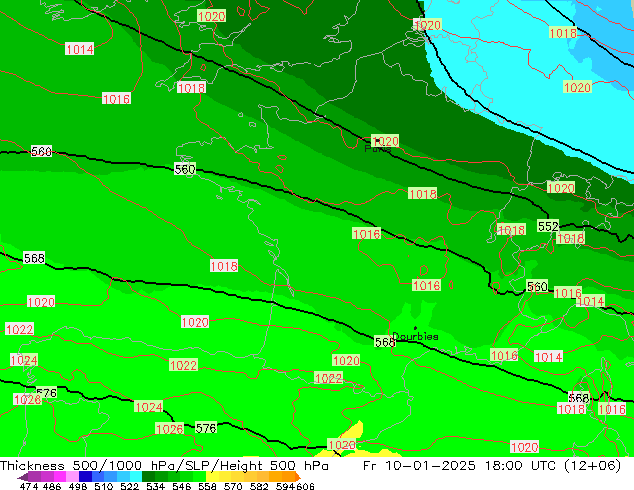Pick the dark blue legend swatch
Screen dimensions: 634x490
(x=85, y=476)
